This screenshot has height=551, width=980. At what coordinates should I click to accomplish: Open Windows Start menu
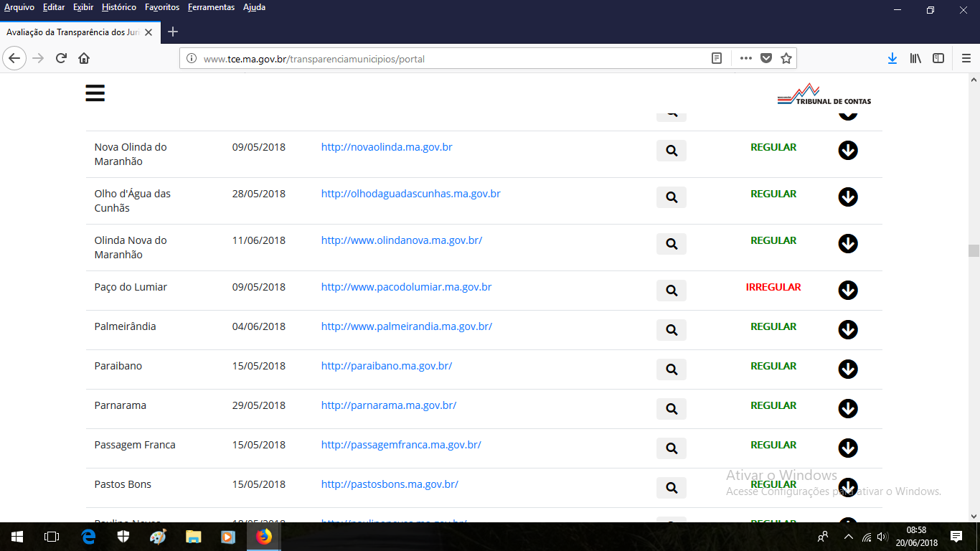(17, 537)
